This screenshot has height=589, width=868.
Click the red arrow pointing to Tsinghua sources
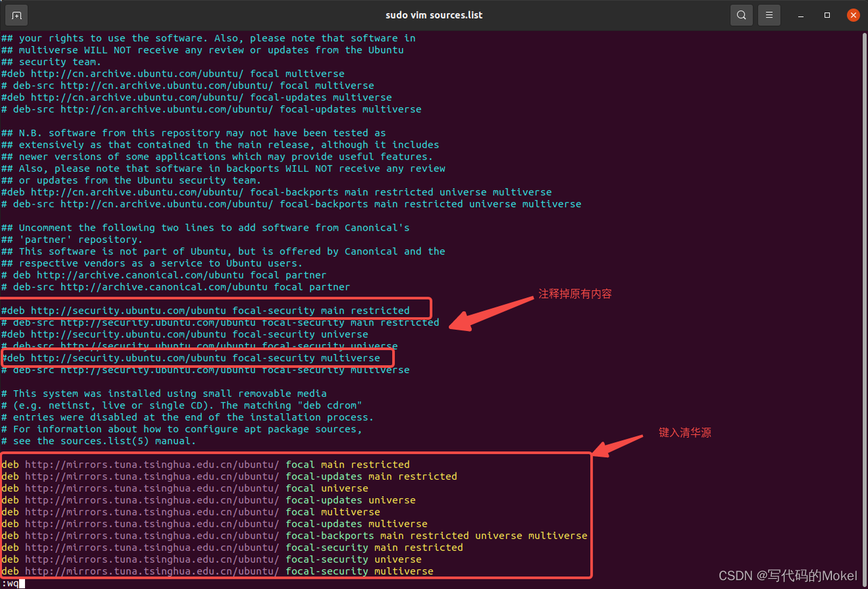pos(617,444)
